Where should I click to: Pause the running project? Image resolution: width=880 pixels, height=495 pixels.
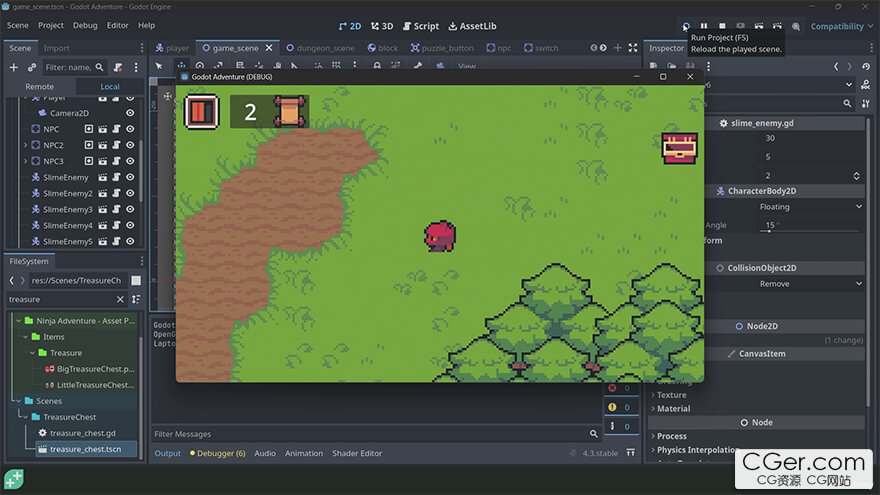point(704,26)
